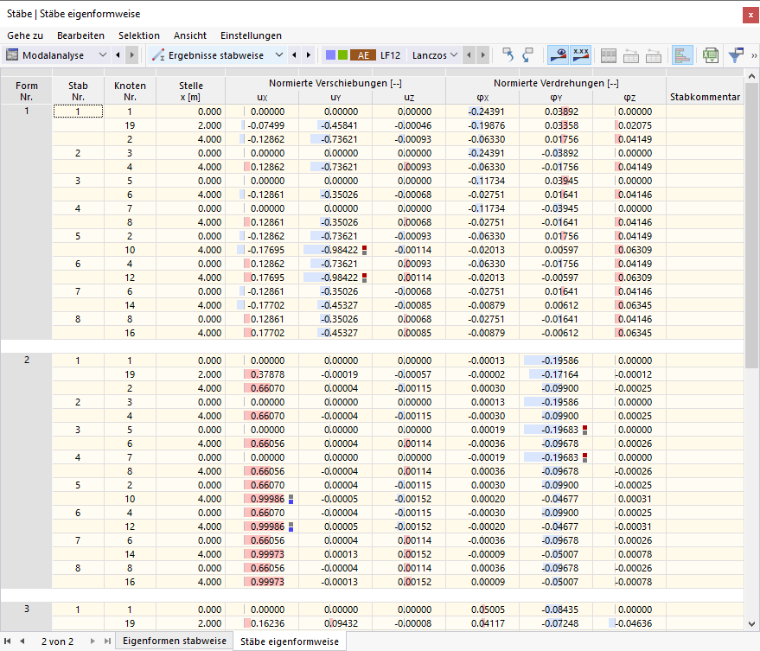Image resolution: width=760 pixels, height=651 pixels.
Task: Open the Einstellungen menu
Action: pyautogui.click(x=251, y=35)
